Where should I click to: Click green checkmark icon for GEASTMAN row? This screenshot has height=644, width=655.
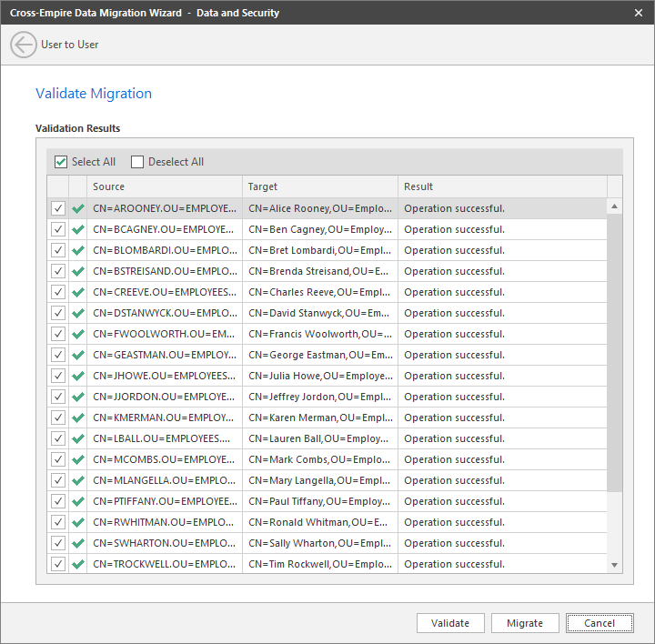(78, 355)
